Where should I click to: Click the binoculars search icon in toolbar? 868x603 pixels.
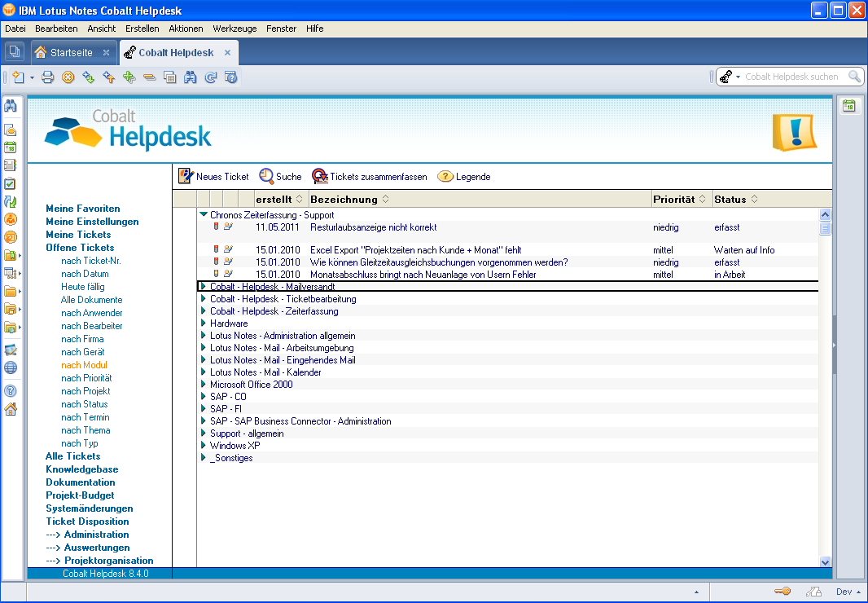pyautogui.click(x=190, y=77)
